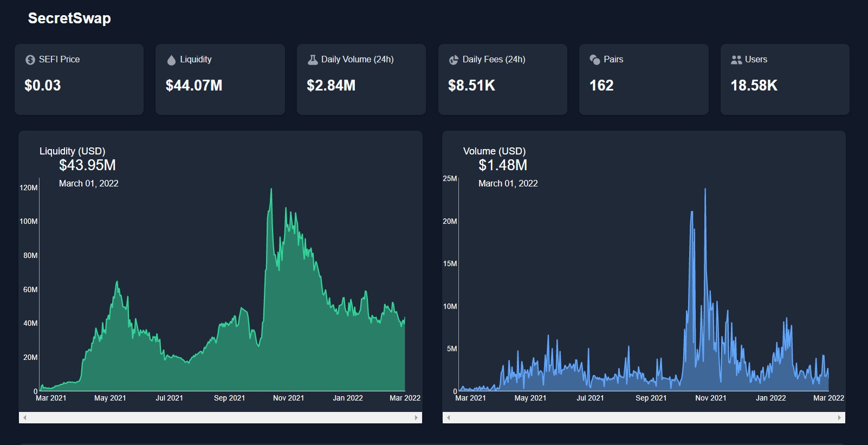Click the Daily Fees (24h) label
Screen dimensions: 868x445
pos(494,60)
